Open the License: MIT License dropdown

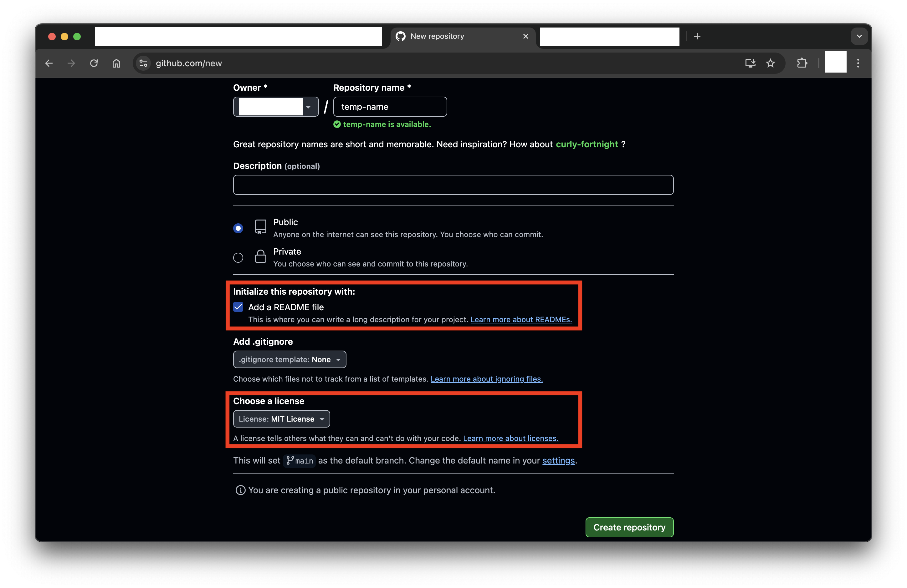pos(281,419)
